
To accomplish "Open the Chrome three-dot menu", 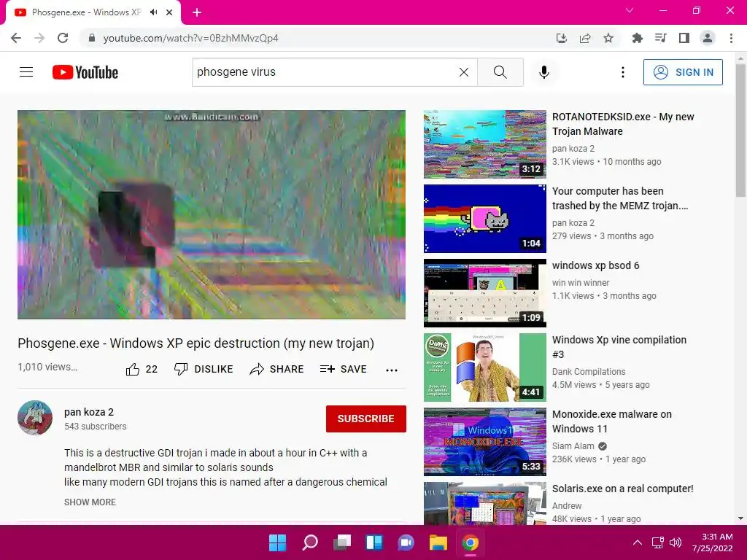I will pos(731,38).
